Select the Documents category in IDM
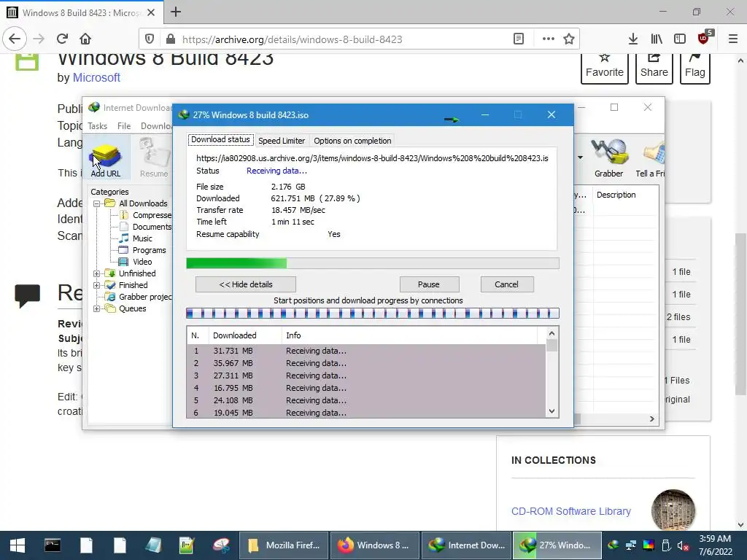 click(x=152, y=227)
